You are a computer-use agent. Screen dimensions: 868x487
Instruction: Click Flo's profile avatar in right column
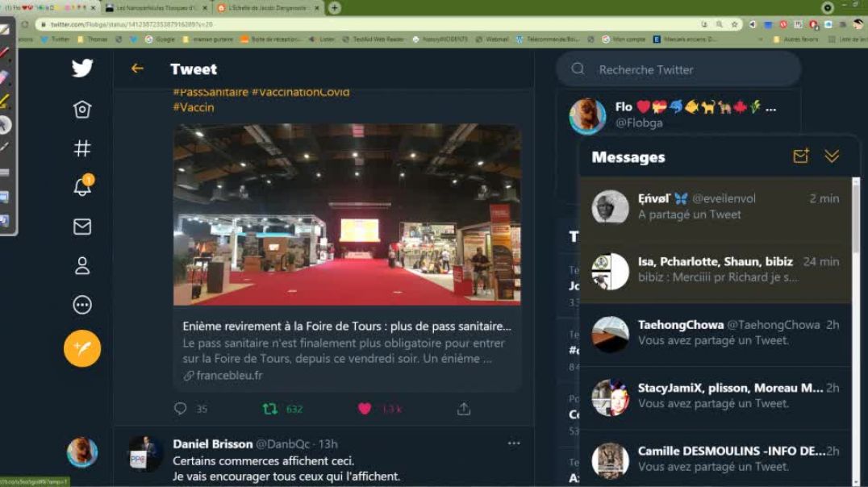tap(587, 115)
